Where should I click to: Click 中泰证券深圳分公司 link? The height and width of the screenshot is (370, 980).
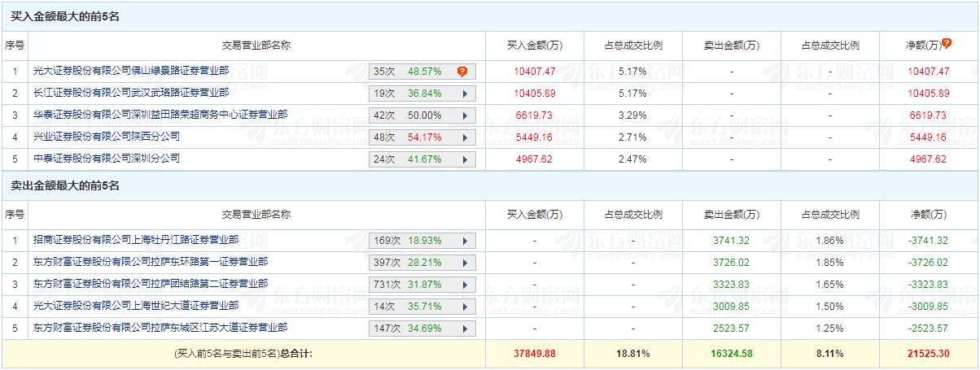[107, 158]
